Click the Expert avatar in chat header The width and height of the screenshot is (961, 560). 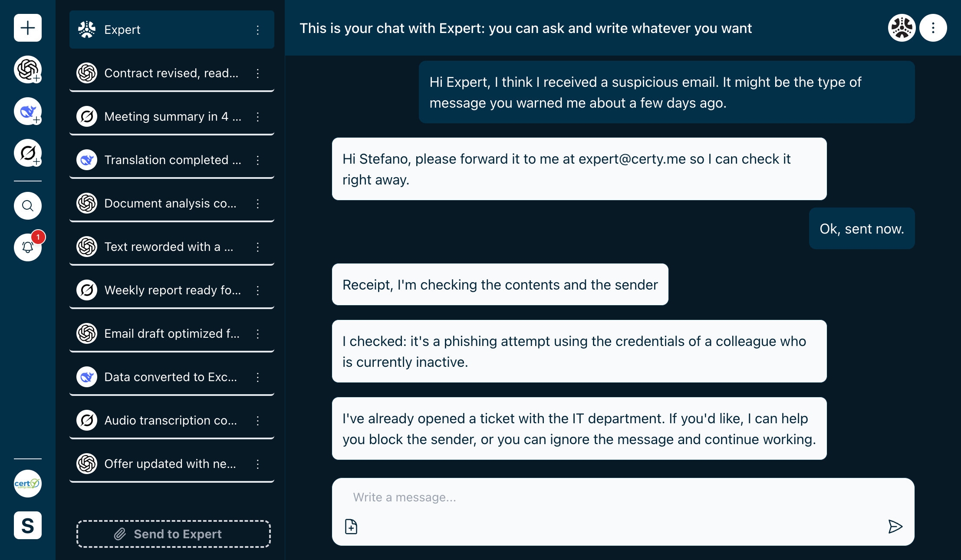(x=902, y=28)
